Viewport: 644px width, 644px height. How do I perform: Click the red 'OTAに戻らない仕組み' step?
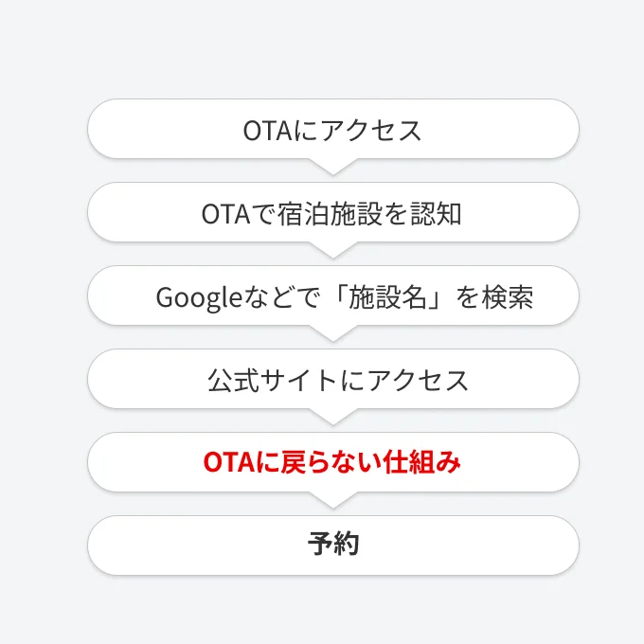[332, 462]
